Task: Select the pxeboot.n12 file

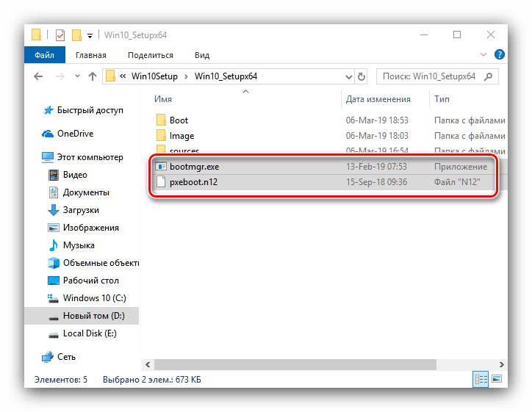Action: click(193, 182)
